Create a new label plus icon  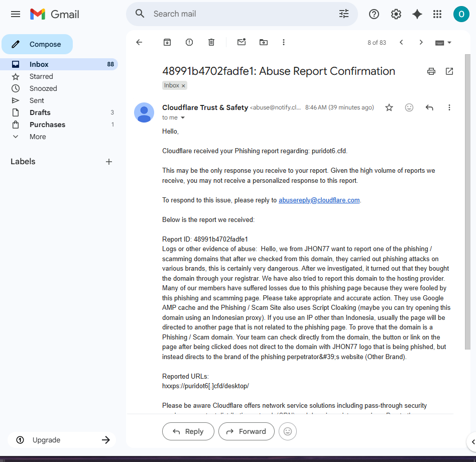[x=109, y=162]
